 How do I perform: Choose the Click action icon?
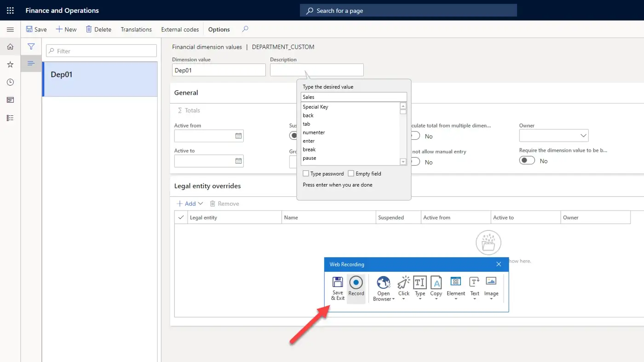point(404,282)
